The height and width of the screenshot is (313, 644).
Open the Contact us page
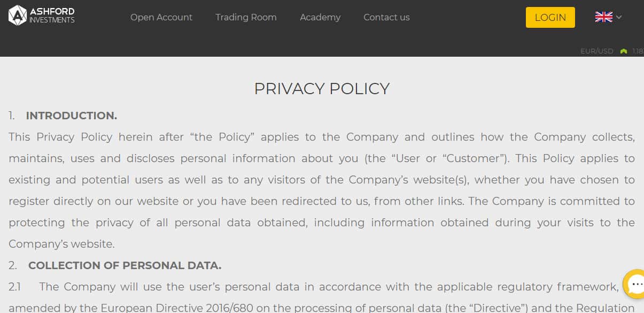click(386, 17)
